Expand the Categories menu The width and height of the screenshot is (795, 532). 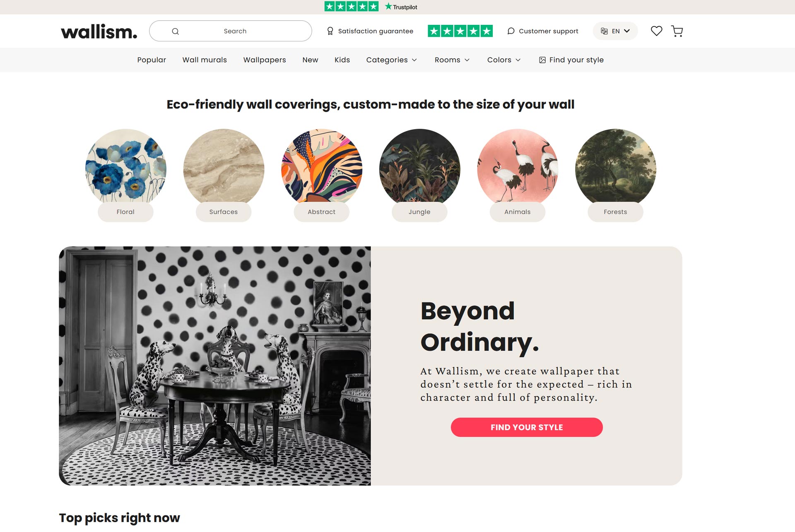tap(391, 60)
